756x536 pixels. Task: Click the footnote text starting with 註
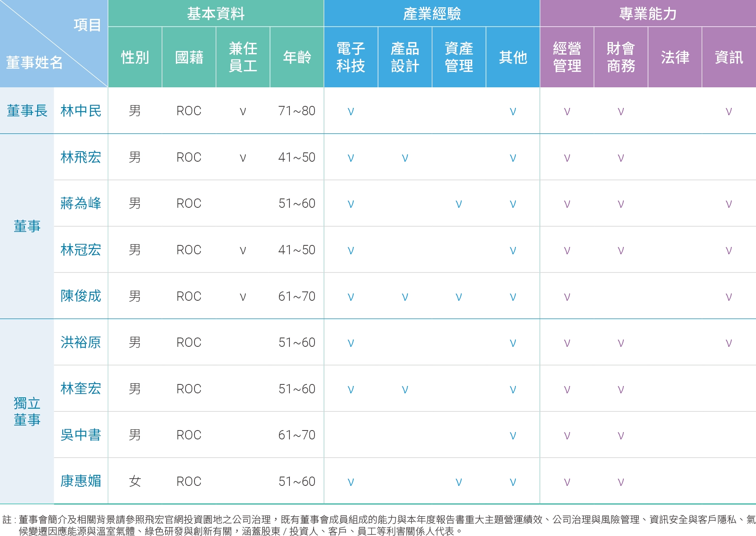point(378,525)
